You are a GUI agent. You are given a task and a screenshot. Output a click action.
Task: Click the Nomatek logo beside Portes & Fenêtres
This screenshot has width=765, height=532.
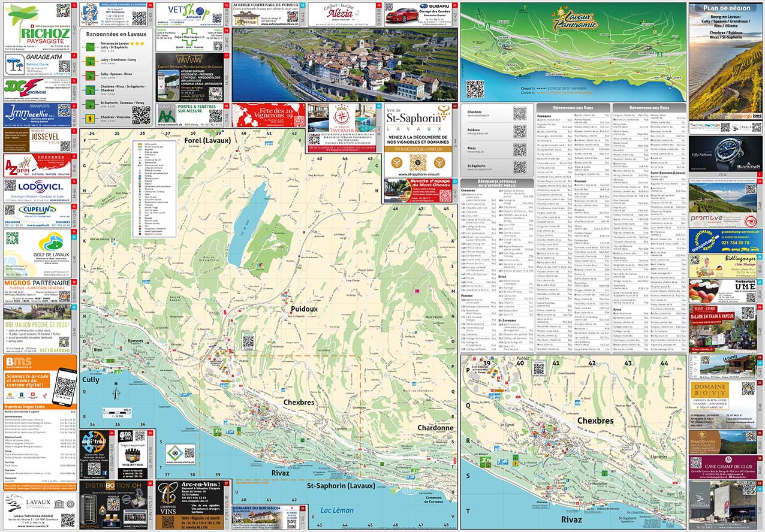(166, 113)
